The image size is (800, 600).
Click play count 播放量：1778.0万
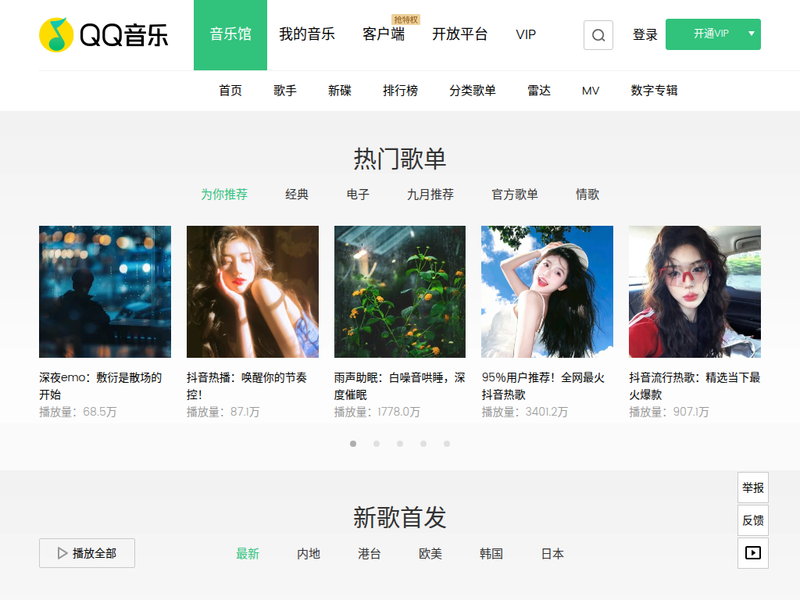[377, 412]
